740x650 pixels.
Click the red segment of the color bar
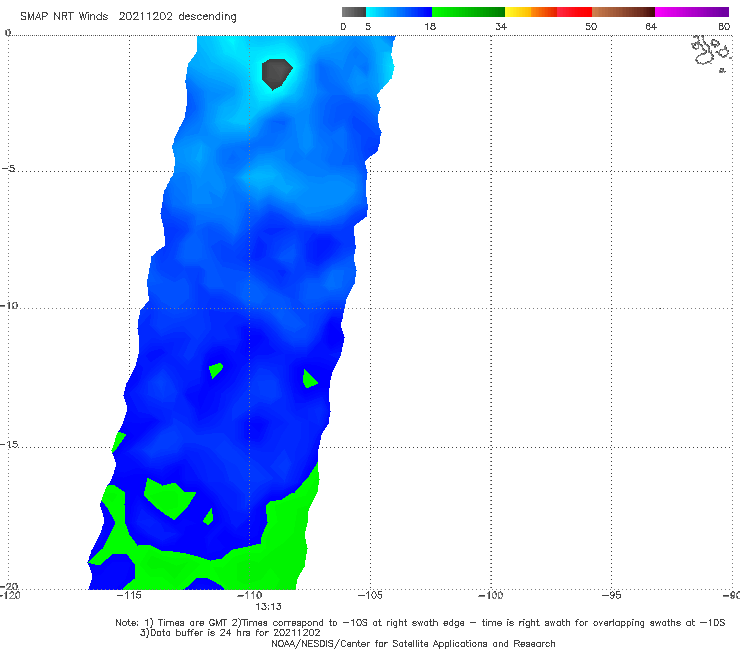click(x=574, y=12)
